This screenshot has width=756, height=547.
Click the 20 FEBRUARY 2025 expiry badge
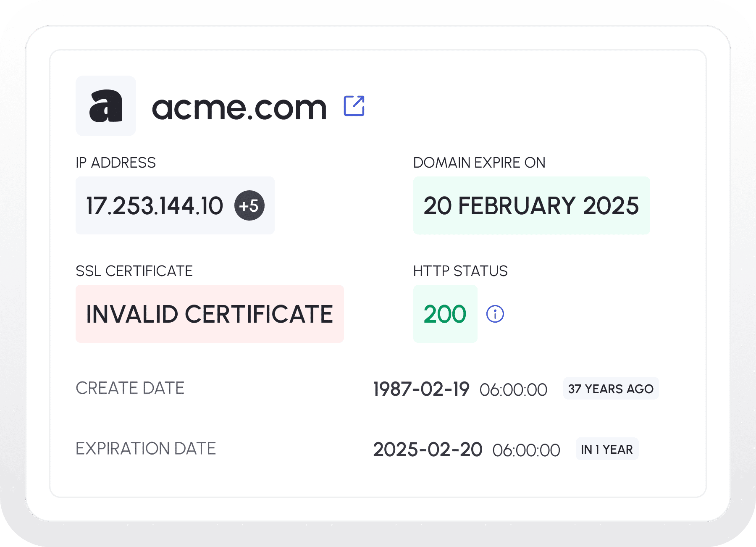[x=531, y=206]
